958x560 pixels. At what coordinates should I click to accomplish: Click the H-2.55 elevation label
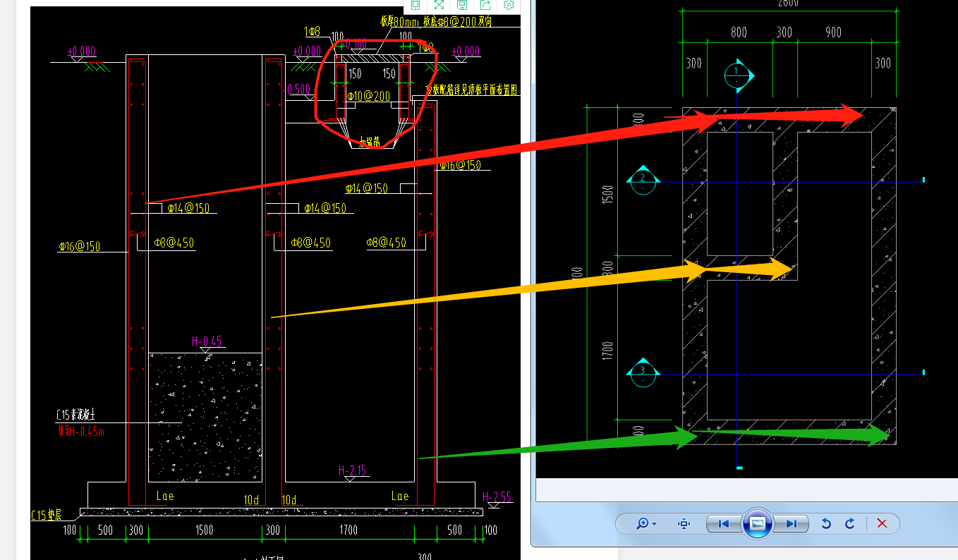497,497
